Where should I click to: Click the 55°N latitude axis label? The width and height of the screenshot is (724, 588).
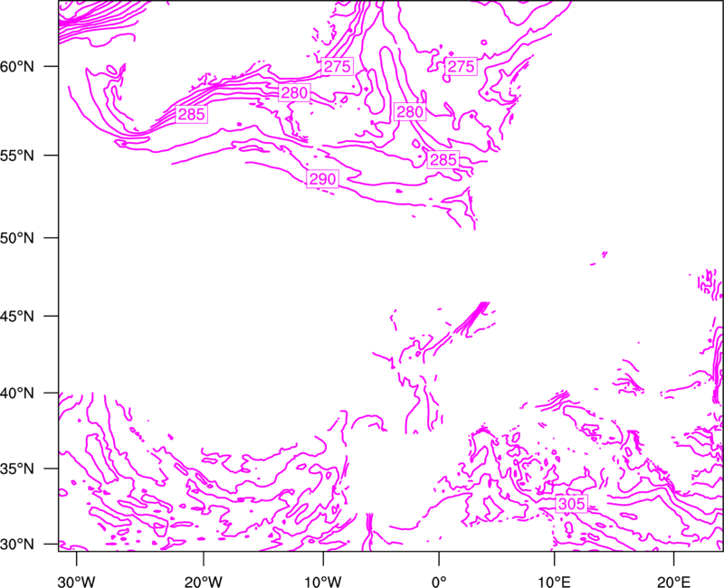click(17, 156)
